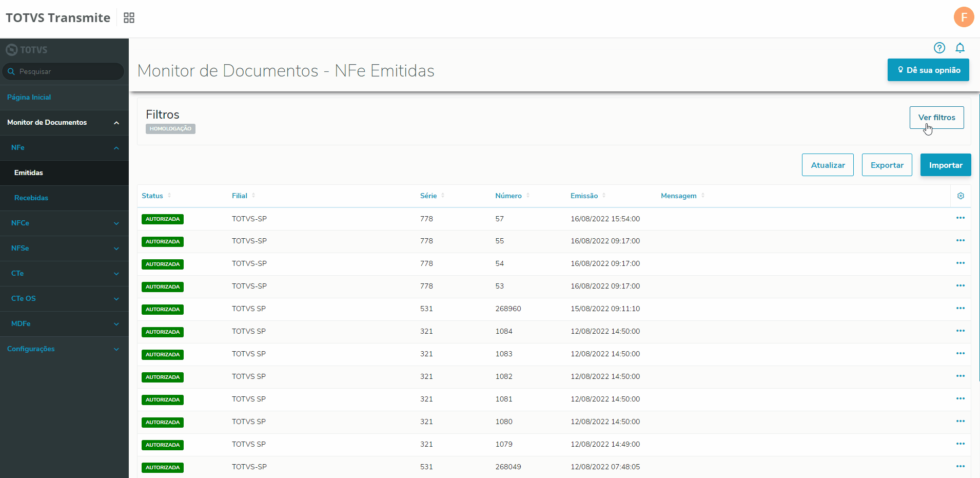Screen dimensions: 980x478
Task: Click emission date 16/08/2022 15:54:00
Action: (x=605, y=219)
